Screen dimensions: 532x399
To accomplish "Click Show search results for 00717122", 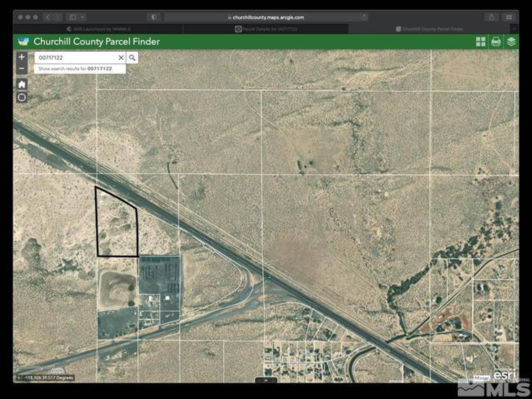I will [x=75, y=69].
